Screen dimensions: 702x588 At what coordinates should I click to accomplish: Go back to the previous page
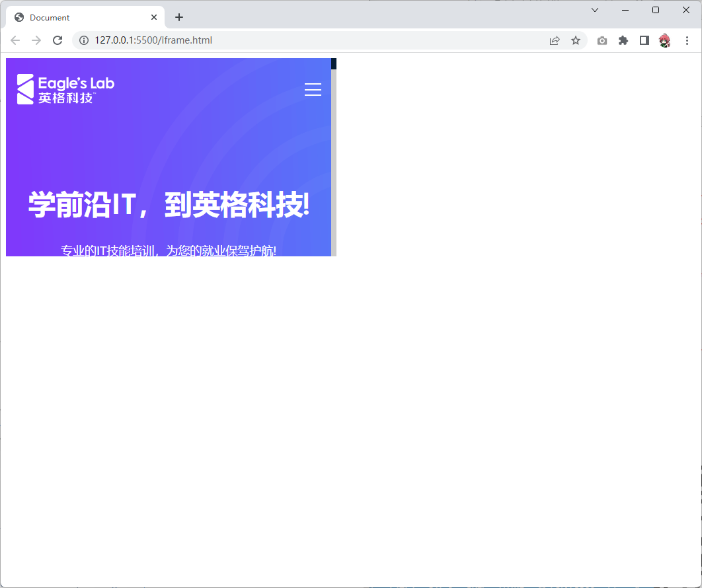pos(15,40)
